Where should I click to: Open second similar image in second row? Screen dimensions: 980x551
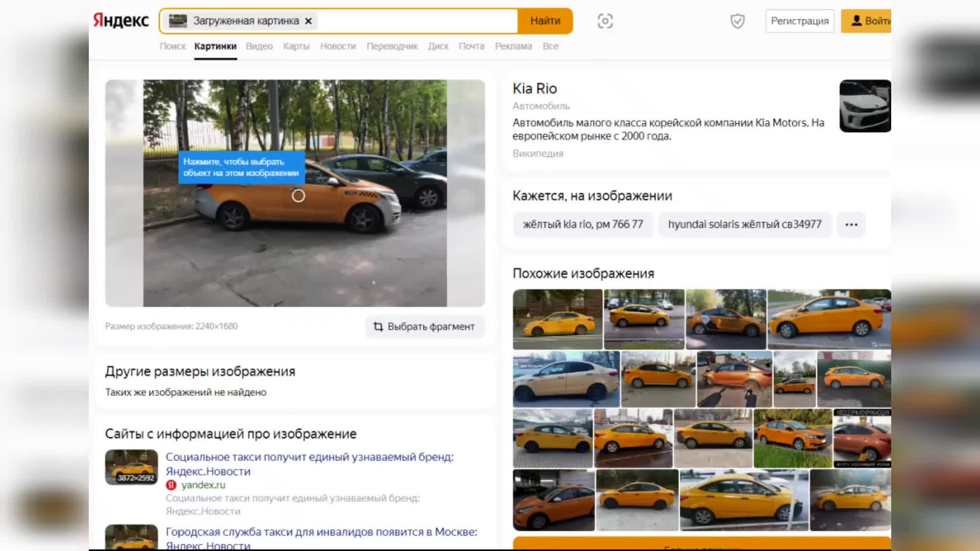[x=658, y=379]
